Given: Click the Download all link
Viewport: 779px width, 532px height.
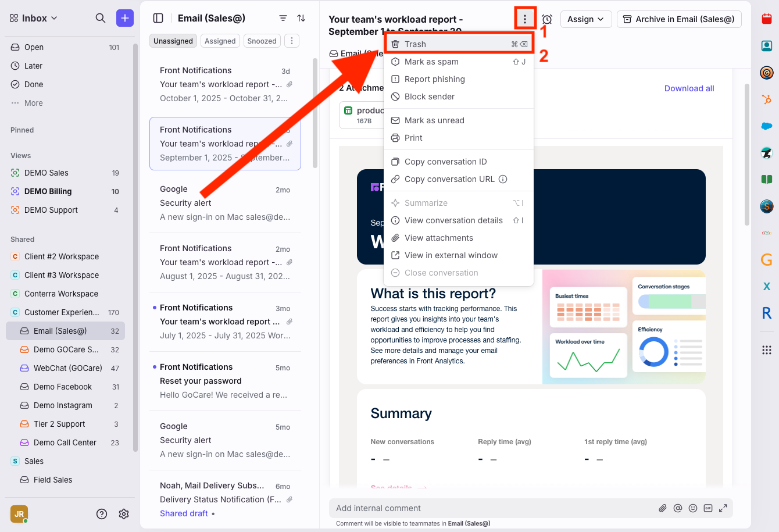Looking at the screenshot, I should pos(689,88).
